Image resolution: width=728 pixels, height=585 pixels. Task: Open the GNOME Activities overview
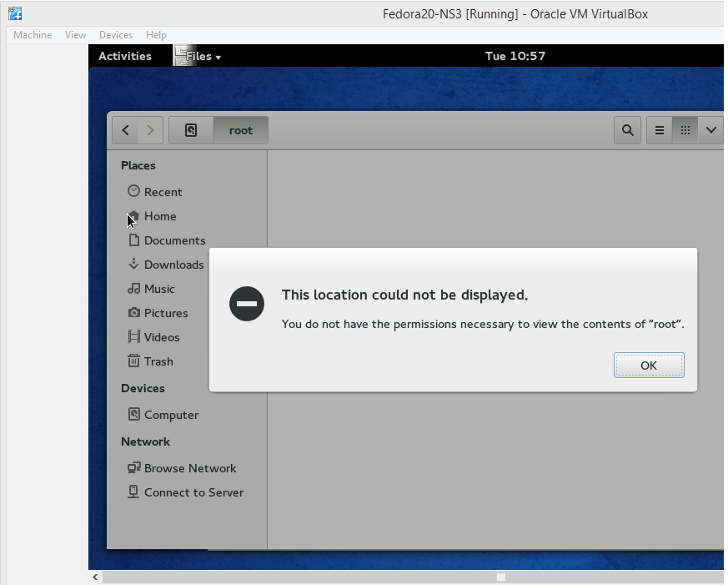tap(125, 56)
